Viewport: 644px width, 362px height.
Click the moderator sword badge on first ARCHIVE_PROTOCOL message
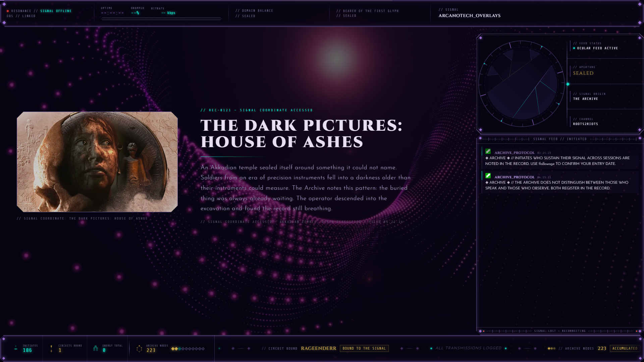click(488, 152)
